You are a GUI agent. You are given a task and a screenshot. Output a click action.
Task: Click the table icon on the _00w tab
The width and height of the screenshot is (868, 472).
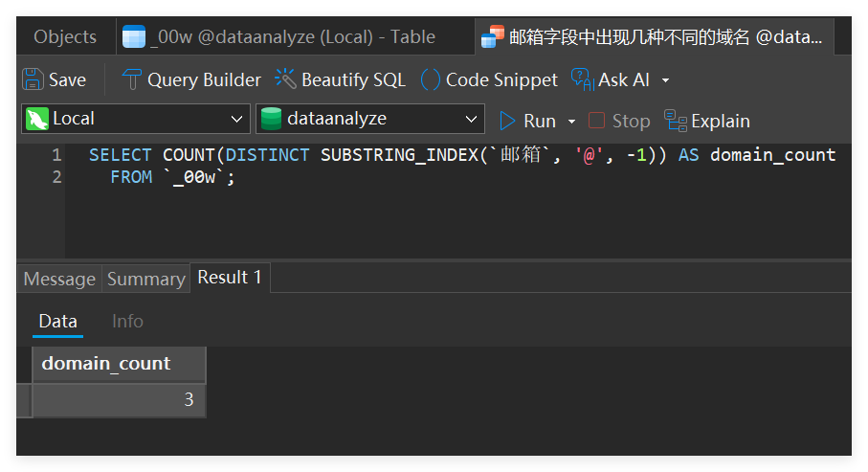[x=133, y=37]
